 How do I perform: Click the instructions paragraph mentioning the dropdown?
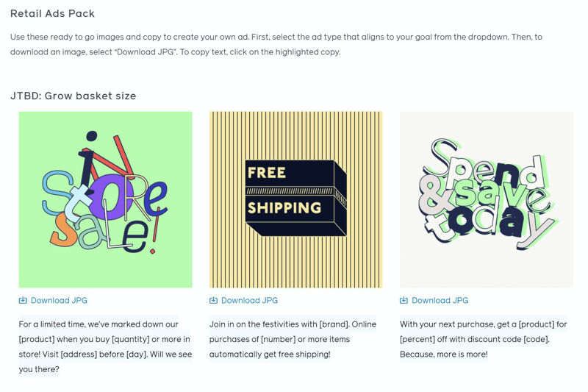[x=276, y=44]
